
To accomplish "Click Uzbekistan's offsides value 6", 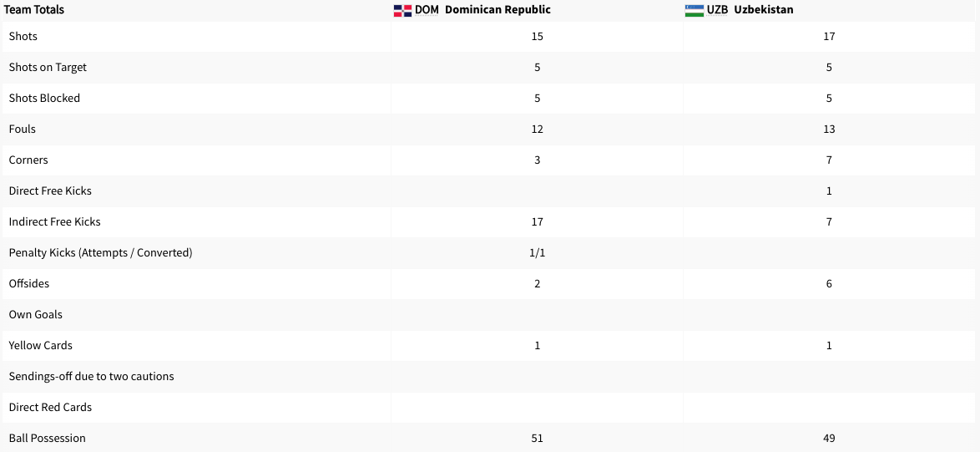I will pos(829,284).
